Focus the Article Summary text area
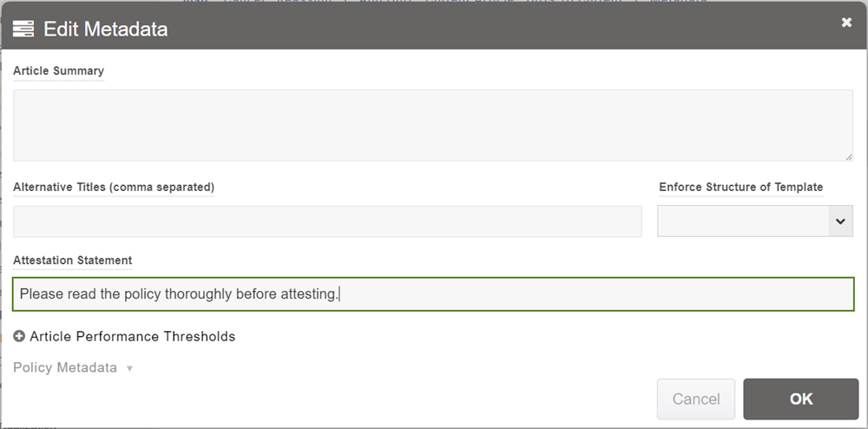 432,125
